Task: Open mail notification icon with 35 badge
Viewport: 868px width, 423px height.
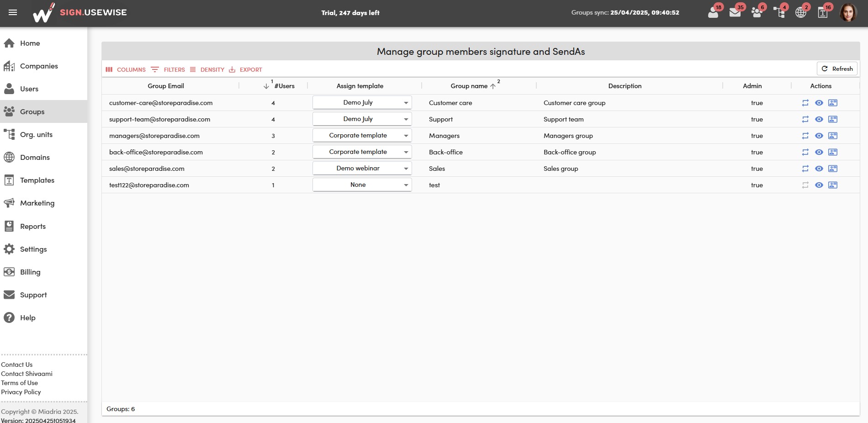Action: (x=736, y=12)
